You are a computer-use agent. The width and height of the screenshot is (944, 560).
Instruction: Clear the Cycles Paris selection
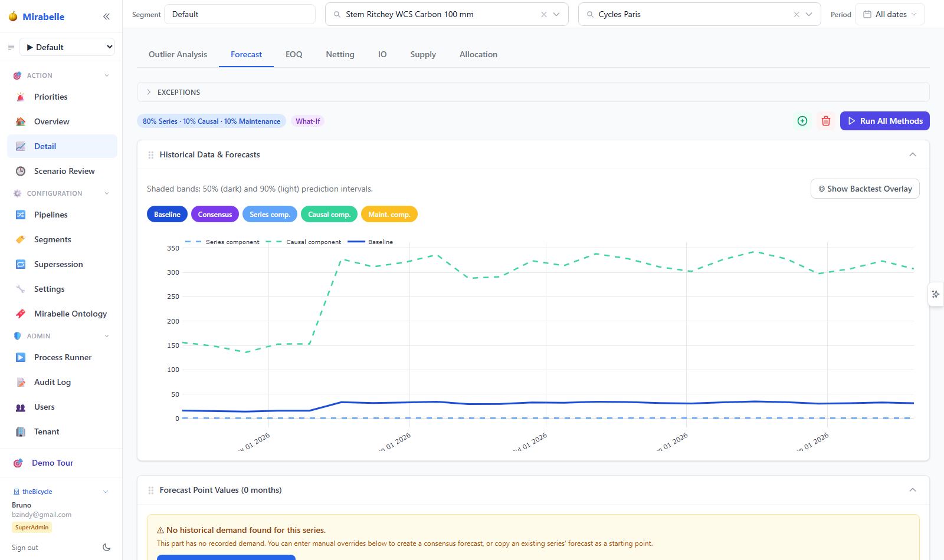(796, 14)
